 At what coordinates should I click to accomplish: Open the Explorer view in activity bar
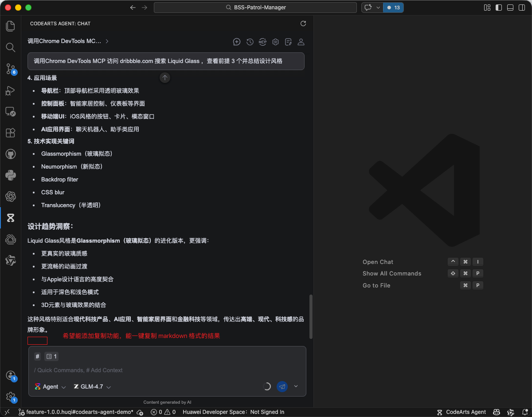(x=11, y=26)
